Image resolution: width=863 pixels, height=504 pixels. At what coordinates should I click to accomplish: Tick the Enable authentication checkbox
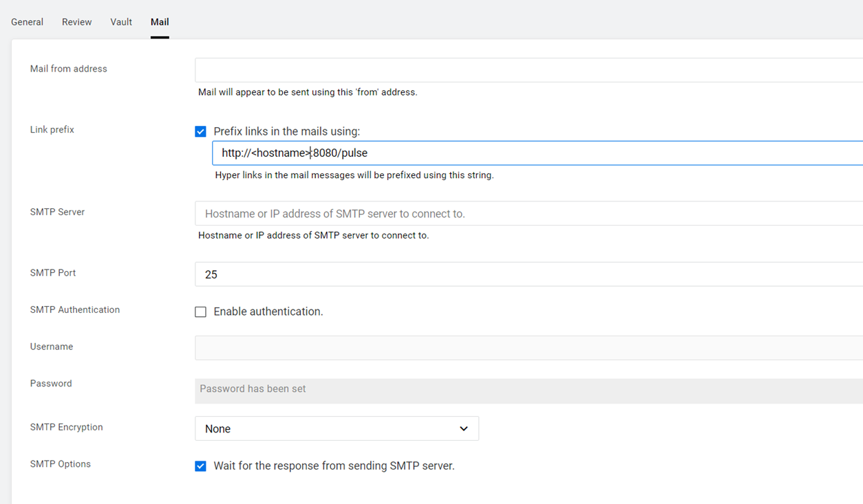[x=200, y=311]
